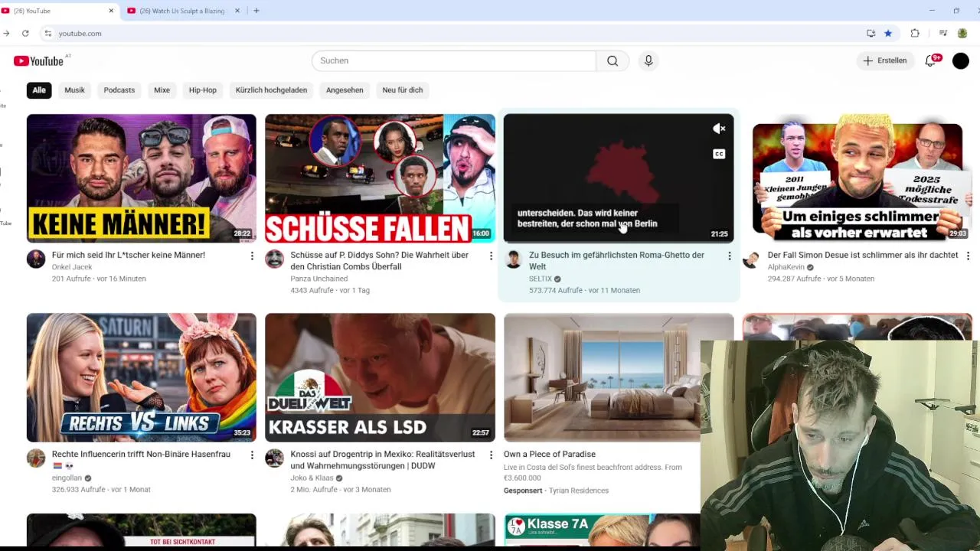Open options menu for Roma-Ghetto video

(x=729, y=256)
